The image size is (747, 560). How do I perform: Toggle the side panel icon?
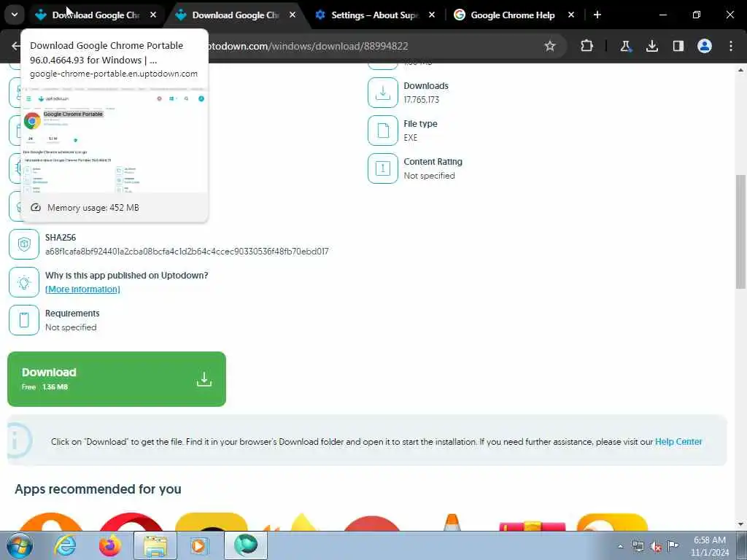(678, 46)
